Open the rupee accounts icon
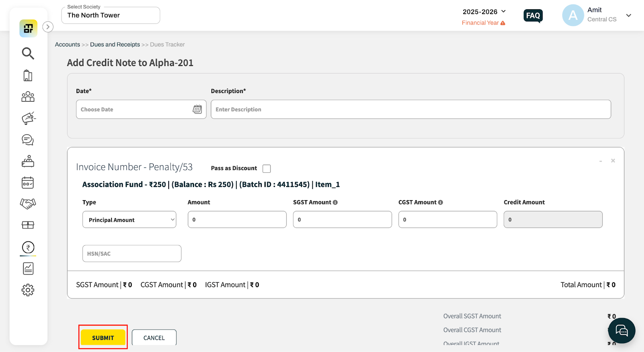 [x=28, y=247]
